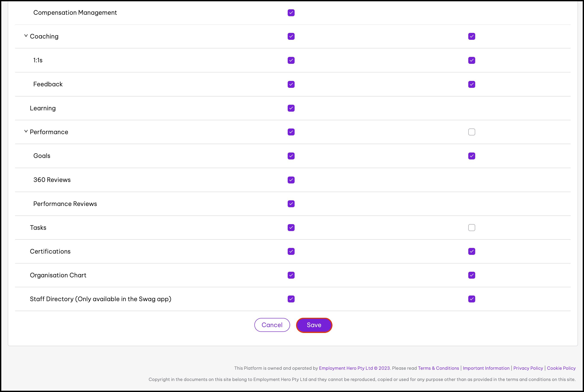Open the Important Information link
The image size is (584, 392).
click(486, 368)
